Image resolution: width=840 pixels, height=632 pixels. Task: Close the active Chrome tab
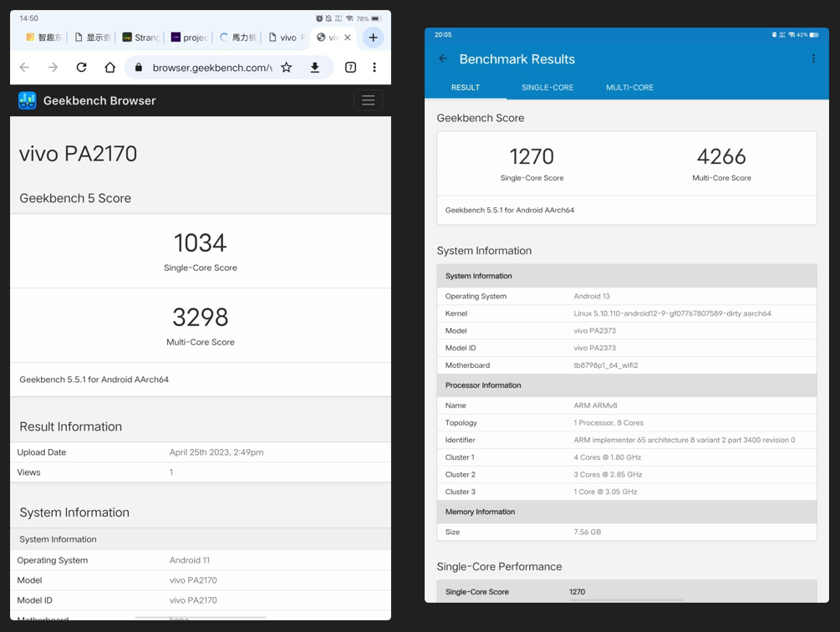coord(348,38)
